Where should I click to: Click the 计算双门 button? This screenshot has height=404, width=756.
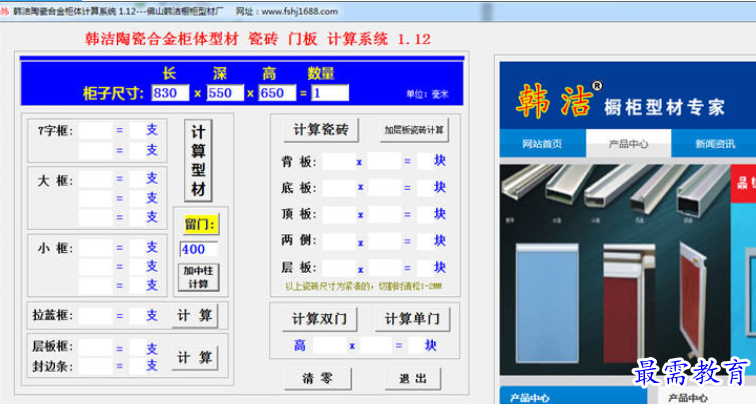[320, 319]
